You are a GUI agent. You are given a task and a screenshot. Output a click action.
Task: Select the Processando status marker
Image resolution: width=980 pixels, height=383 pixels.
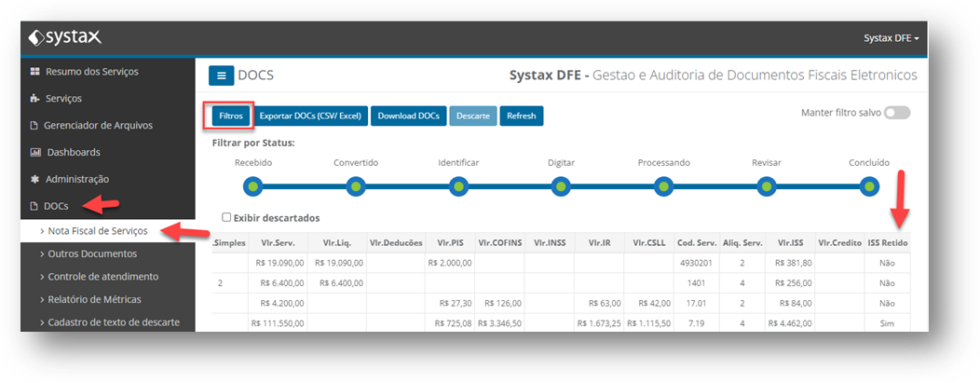pos(664,186)
